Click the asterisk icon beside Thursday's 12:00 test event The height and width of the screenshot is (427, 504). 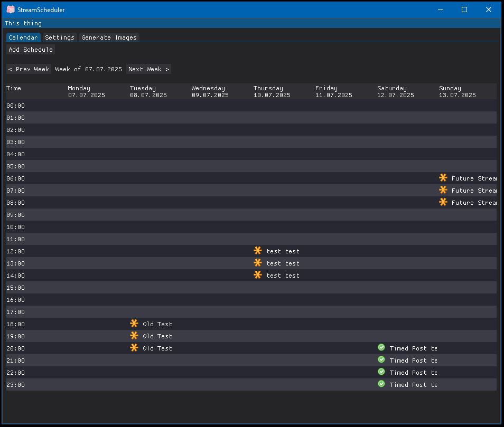click(x=258, y=251)
